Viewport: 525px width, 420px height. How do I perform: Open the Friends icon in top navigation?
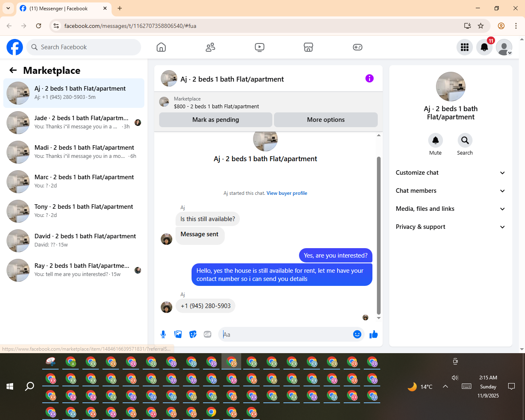(210, 47)
